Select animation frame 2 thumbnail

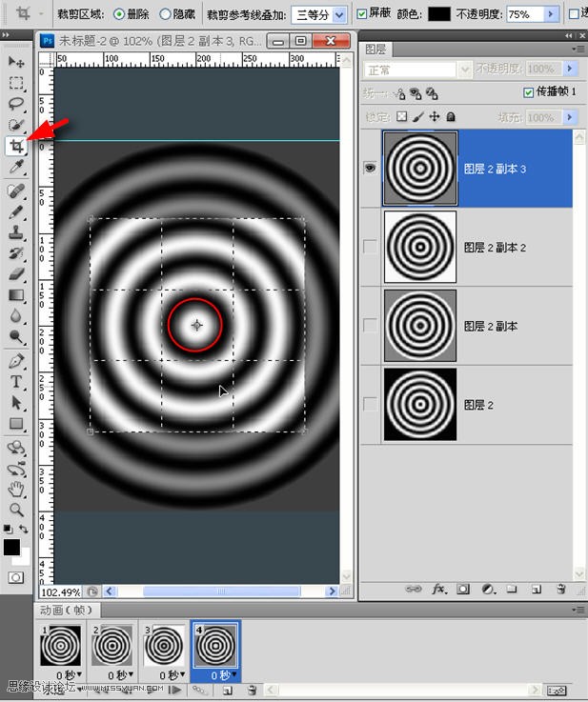[x=112, y=646]
